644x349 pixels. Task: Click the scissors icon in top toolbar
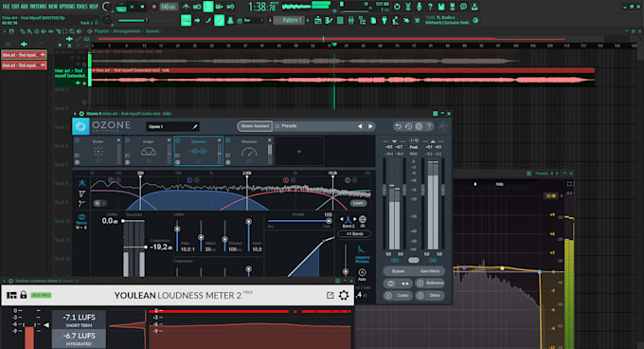click(x=408, y=7)
